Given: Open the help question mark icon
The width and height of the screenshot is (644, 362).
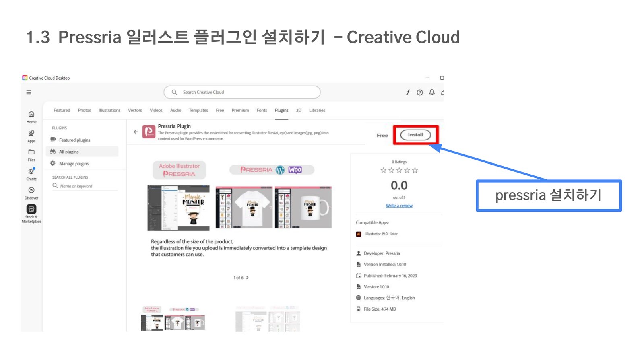Looking at the screenshot, I should click(420, 93).
